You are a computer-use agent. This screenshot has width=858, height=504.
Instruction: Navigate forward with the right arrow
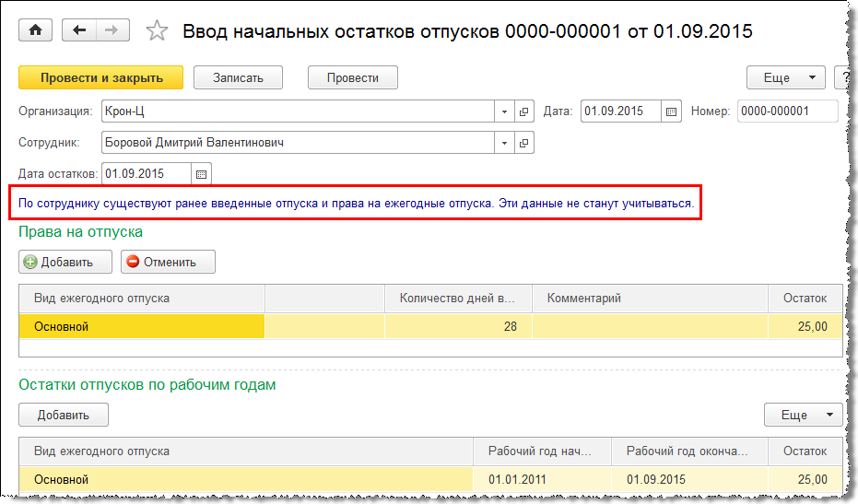[112, 30]
